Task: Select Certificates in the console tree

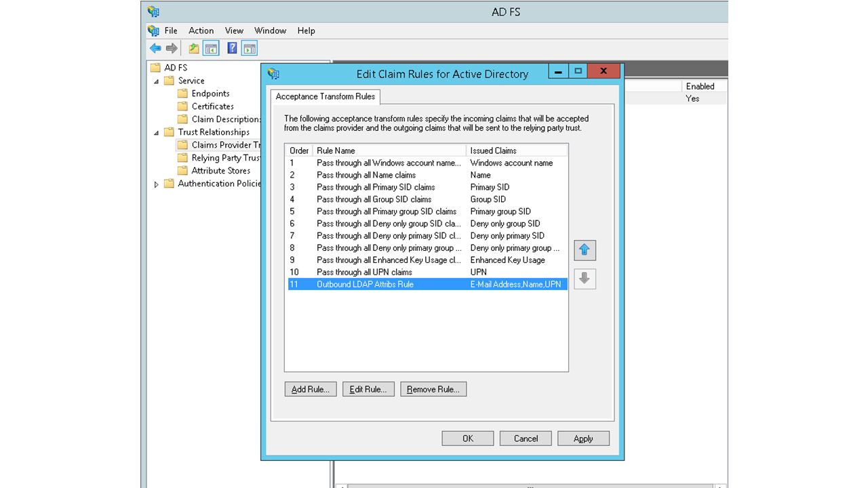Action: [x=212, y=106]
